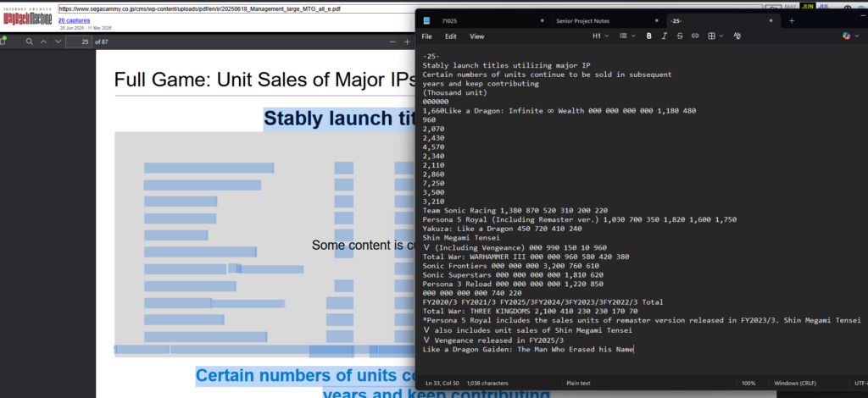The height and width of the screenshot is (398, 868).
Task: Open the PDF search magnifier
Action: coord(29,41)
